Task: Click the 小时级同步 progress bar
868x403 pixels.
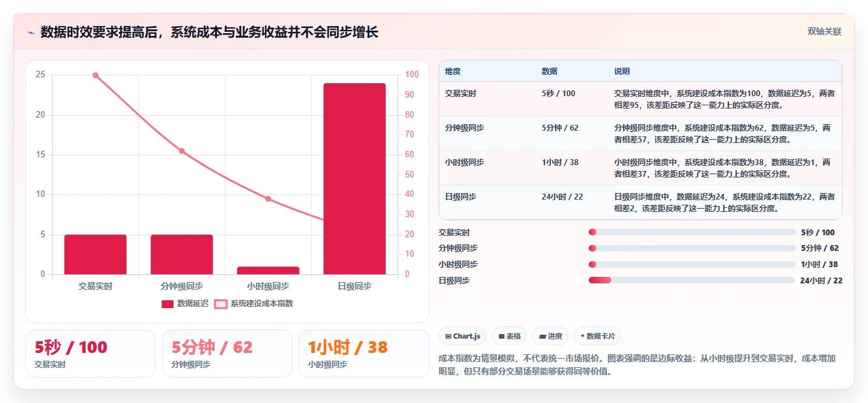Action: [692, 265]
